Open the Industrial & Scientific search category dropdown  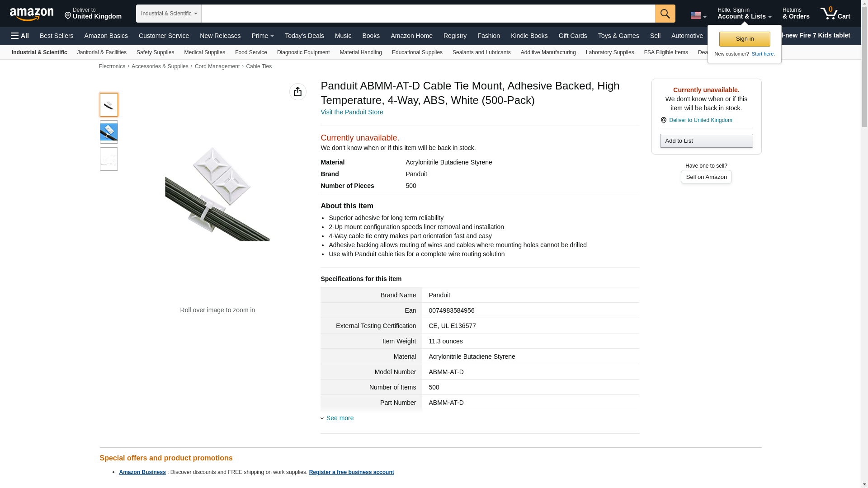(169, 14)
